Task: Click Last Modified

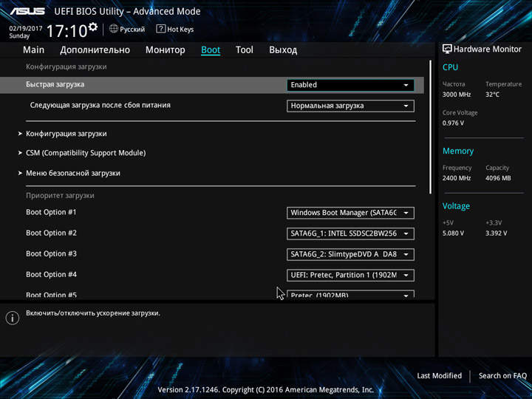Action: [x=440, y=375]
